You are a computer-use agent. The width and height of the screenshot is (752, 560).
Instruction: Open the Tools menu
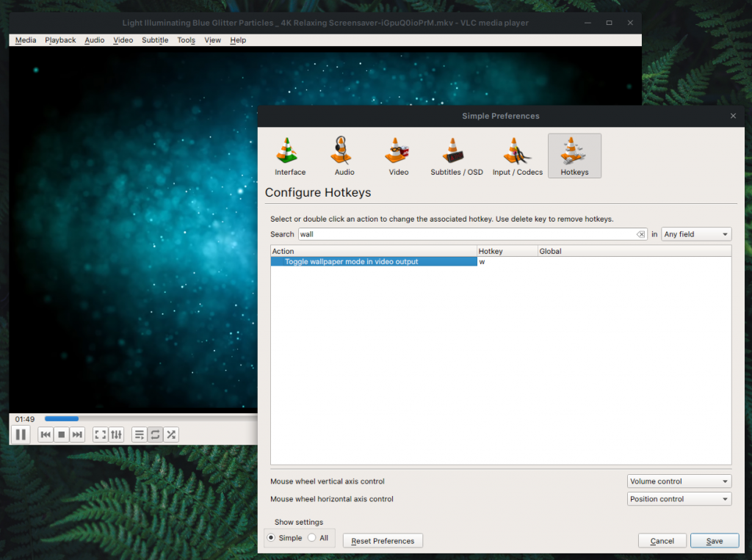(186, 40)
